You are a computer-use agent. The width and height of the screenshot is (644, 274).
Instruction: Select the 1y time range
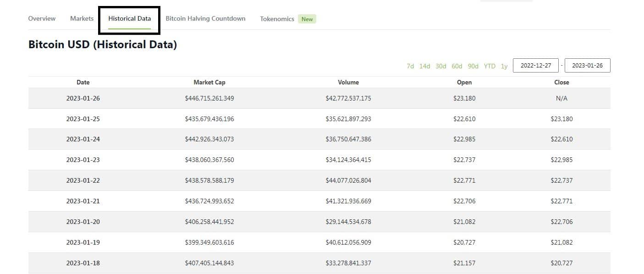503,66
